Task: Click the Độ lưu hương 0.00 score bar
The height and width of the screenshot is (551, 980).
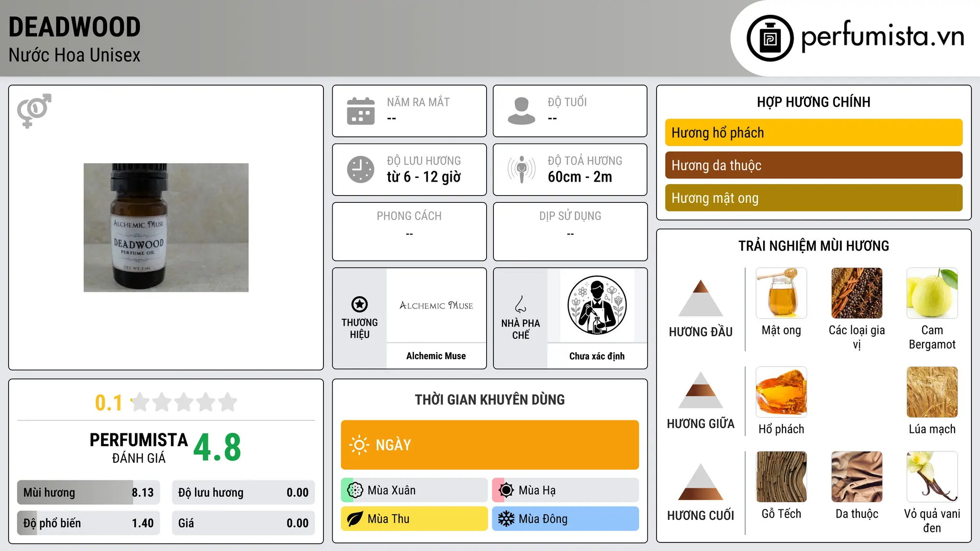Action: point(243,493)
